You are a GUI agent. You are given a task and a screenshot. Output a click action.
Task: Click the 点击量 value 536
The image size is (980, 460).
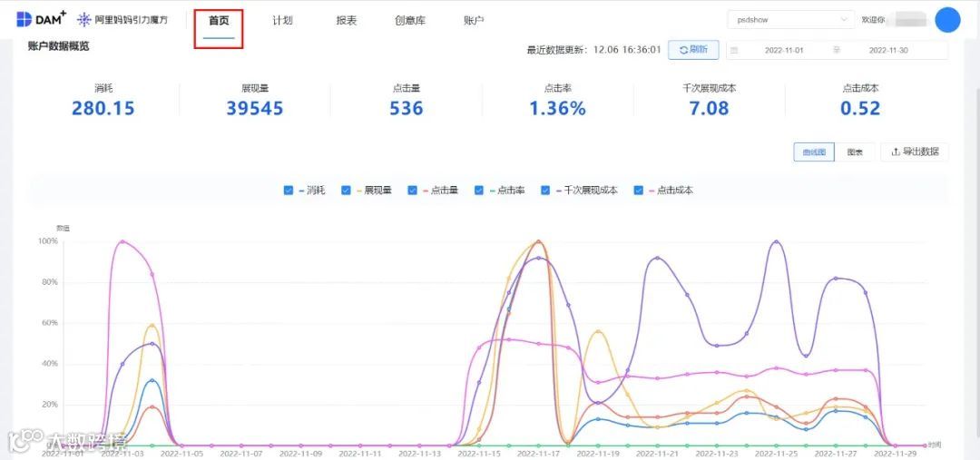pyautogui.click(x=407, y=108)
